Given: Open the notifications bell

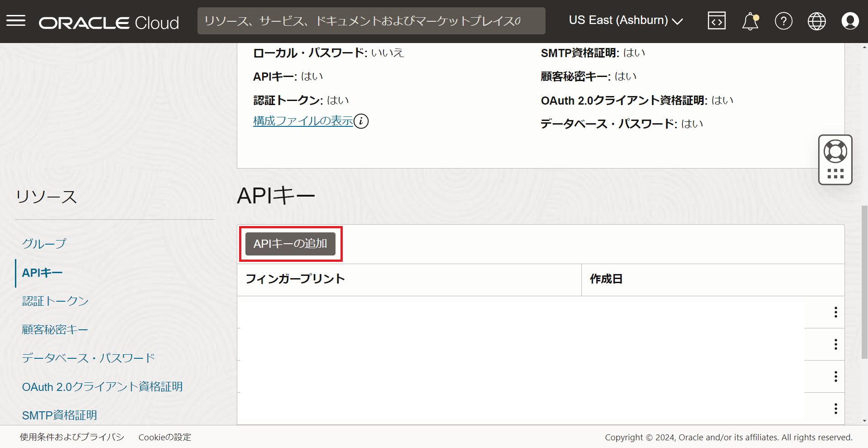Looking at the screenshot, I should [x=750, y=21].
